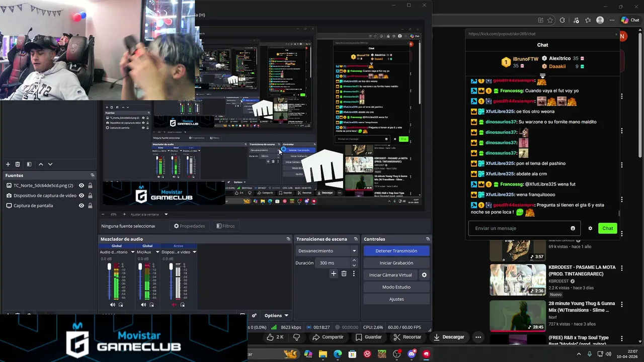The height and width of the screenshot is (362, 644).
Task: Open virtual camera settings gear icon
Action: 424,275
